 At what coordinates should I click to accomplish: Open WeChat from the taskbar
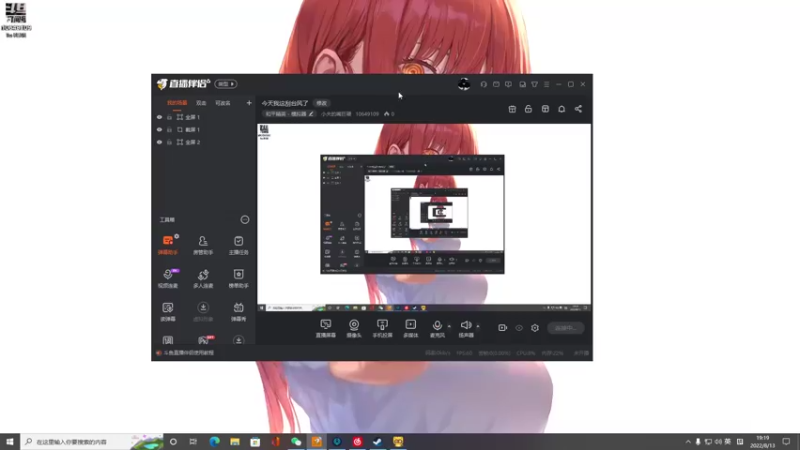296,442
